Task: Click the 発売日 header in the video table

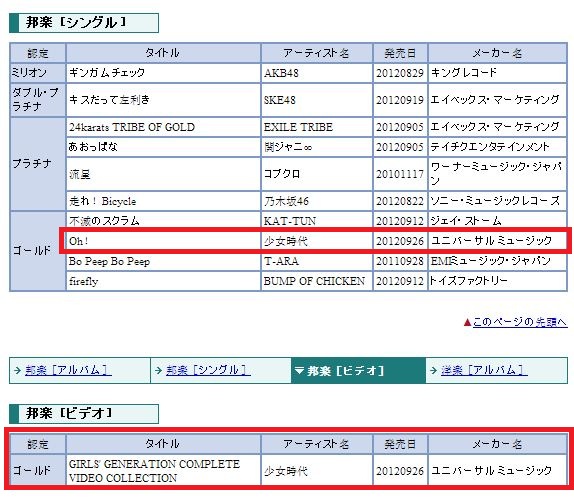Action: pyautogui.click(x=400, y=444)
